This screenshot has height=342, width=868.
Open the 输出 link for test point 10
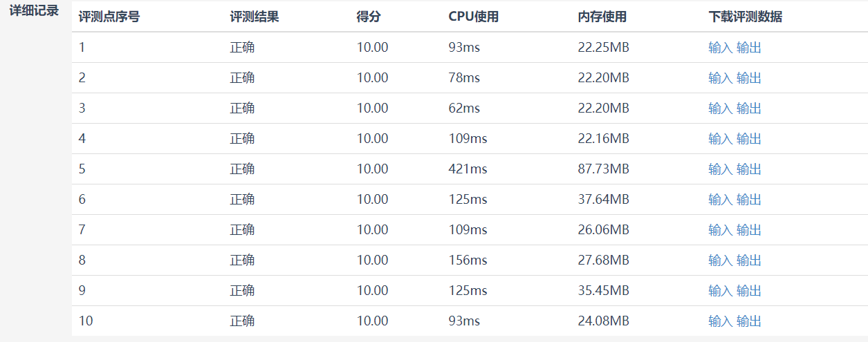coord(749,321)
